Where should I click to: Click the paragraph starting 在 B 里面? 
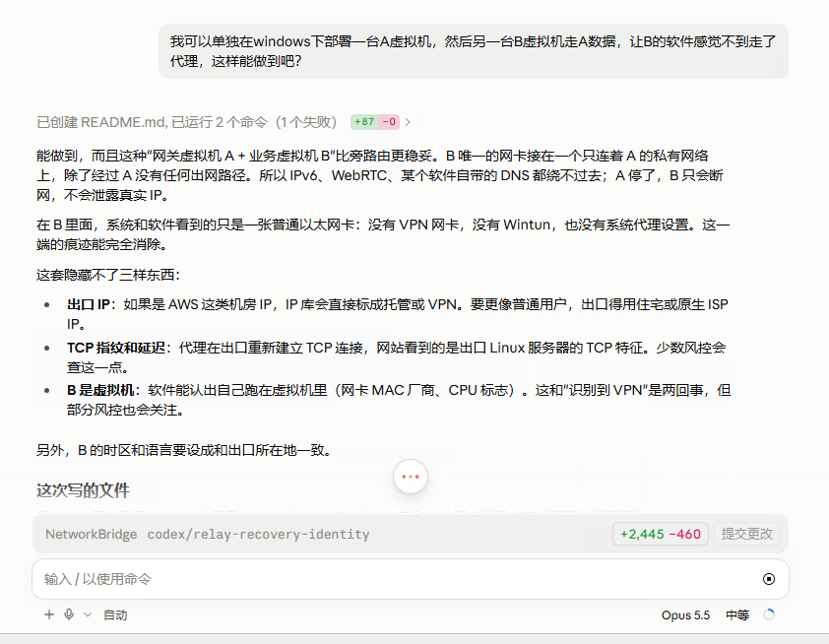[383, 234]
